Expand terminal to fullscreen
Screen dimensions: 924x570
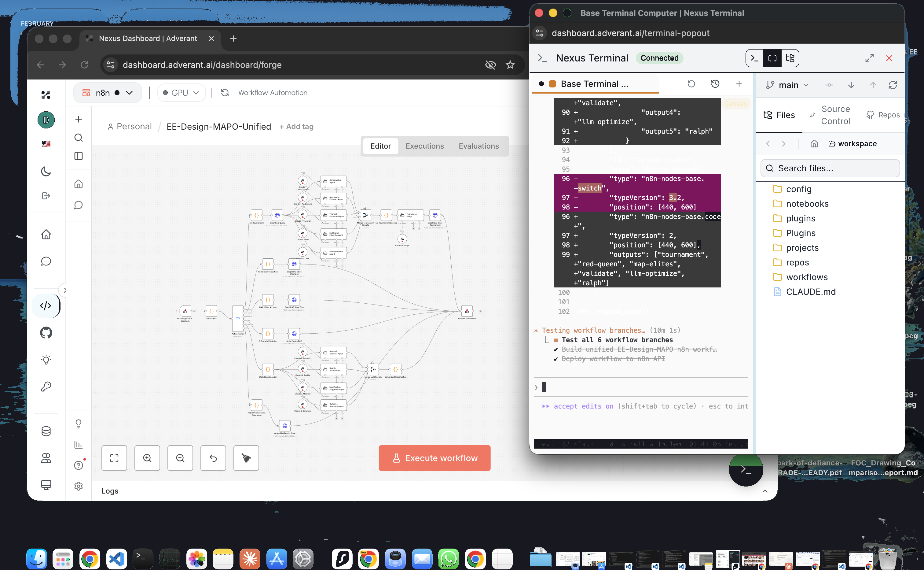(869, 58)
